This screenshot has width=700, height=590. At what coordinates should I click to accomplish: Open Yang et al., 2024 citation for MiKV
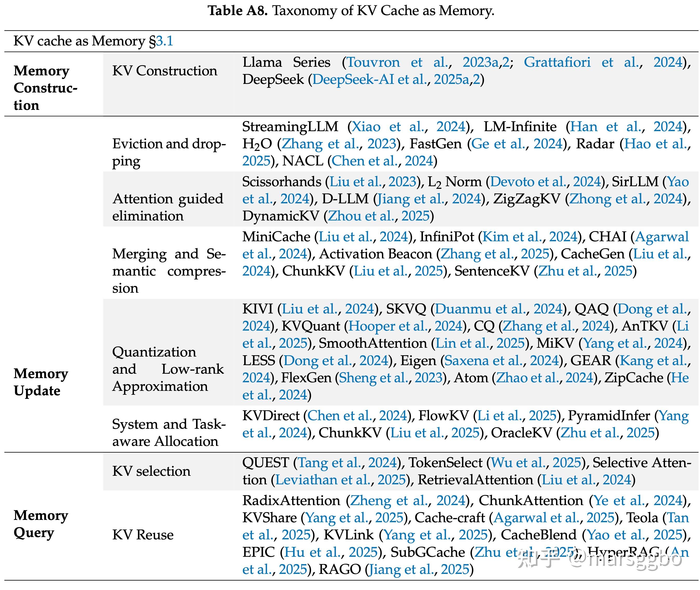pos(633,344)
